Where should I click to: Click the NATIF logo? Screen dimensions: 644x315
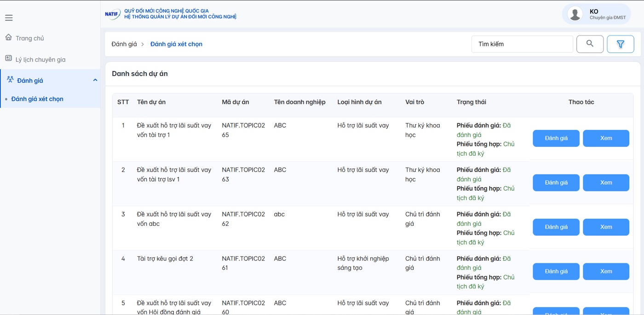113,14
